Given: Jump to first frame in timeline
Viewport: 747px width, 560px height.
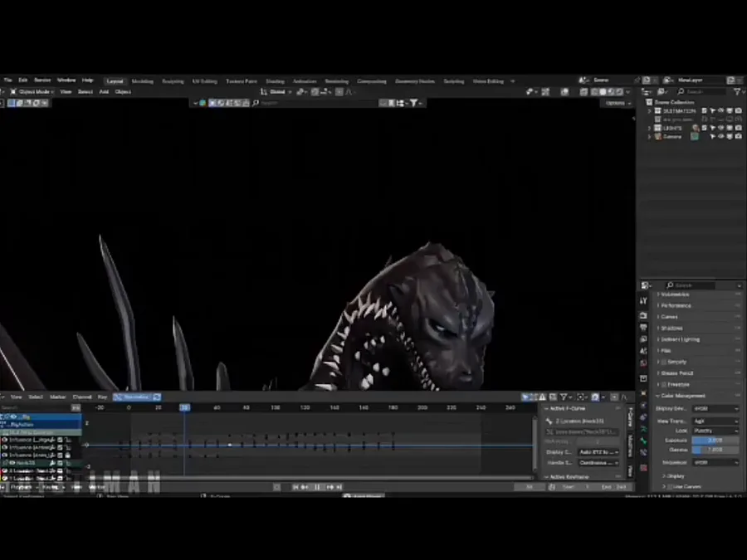Looking at the screenshot, I should (x=295, y=487).
